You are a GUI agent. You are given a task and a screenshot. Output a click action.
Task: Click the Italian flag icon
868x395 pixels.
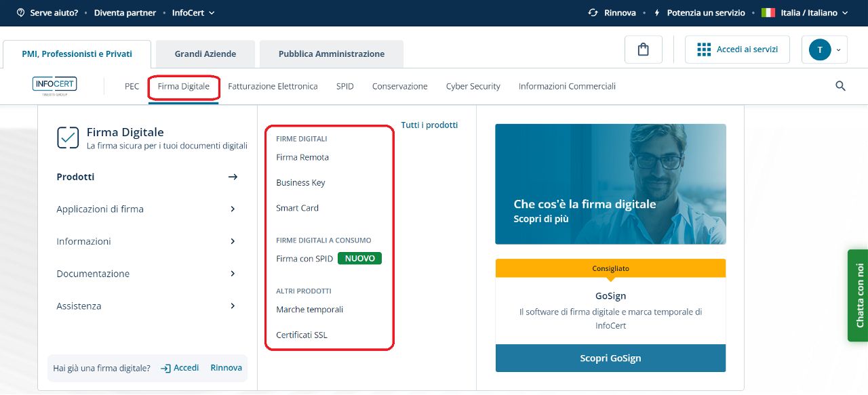[768, 13]
